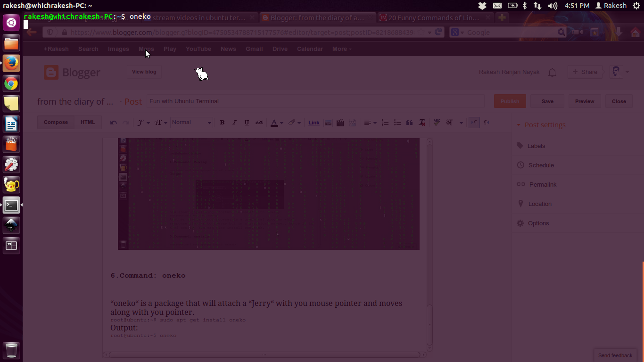The height and width of the screenshot is (362, 644).
Task: Toggle bold formatting
Action: pos(222,123)
